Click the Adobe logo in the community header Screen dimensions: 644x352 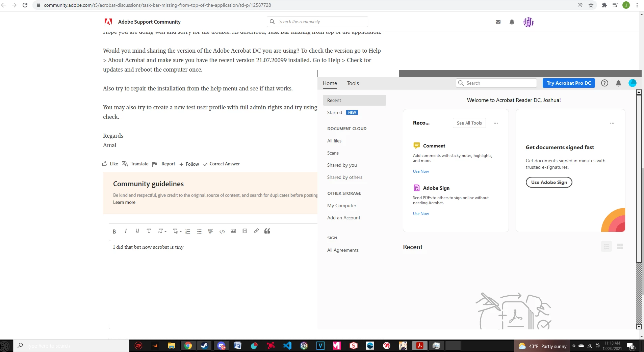click(x=108, y=22)
